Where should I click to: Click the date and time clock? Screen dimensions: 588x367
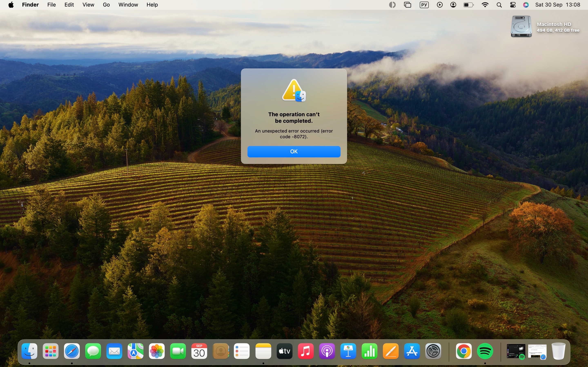coord(558,5)
